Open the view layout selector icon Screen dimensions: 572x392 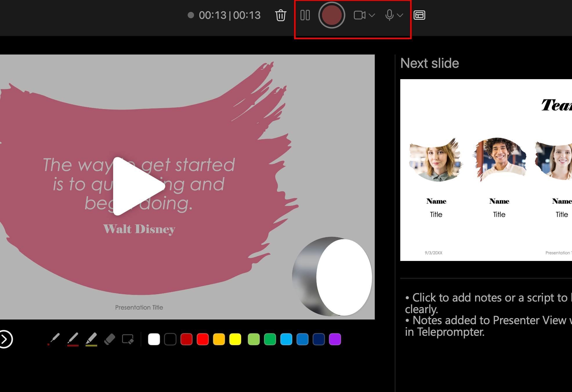(419, 15)
